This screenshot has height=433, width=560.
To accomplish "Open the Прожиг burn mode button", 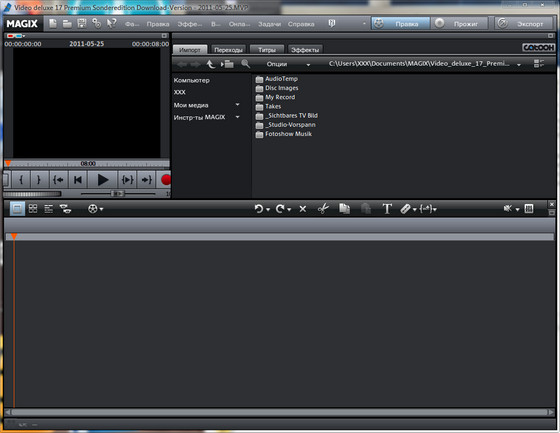I will 459,24.
